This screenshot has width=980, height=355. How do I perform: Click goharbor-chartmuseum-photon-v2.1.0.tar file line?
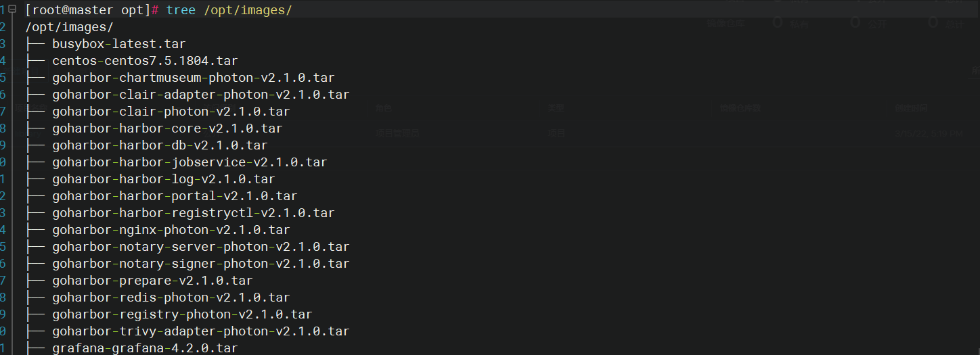pos(193,78)
